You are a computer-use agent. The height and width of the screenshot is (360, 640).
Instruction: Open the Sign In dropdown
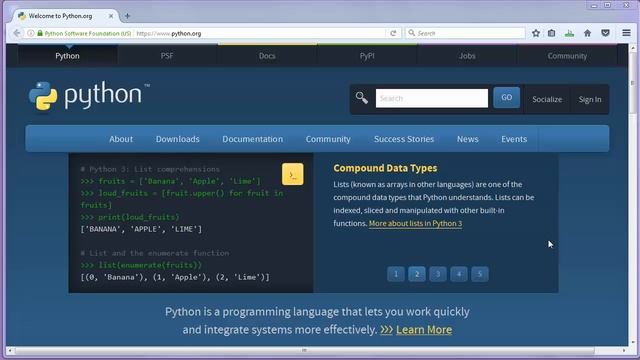coord(590,99)
